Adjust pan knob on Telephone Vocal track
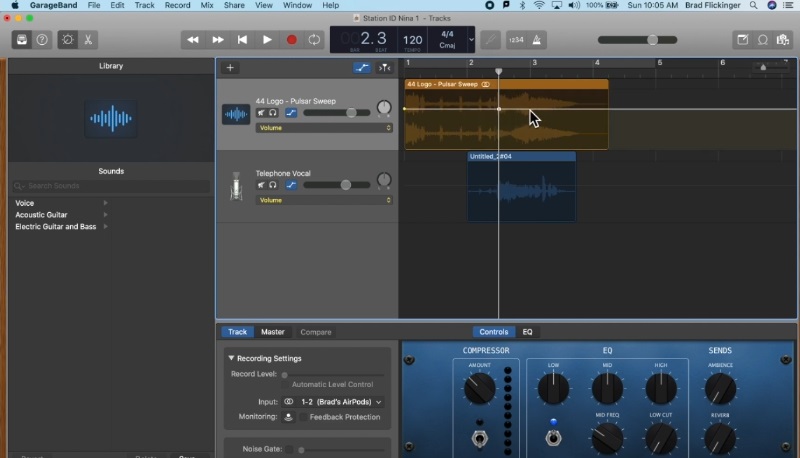The width and height of the screenshot is (800, 458). click(384, 180)
